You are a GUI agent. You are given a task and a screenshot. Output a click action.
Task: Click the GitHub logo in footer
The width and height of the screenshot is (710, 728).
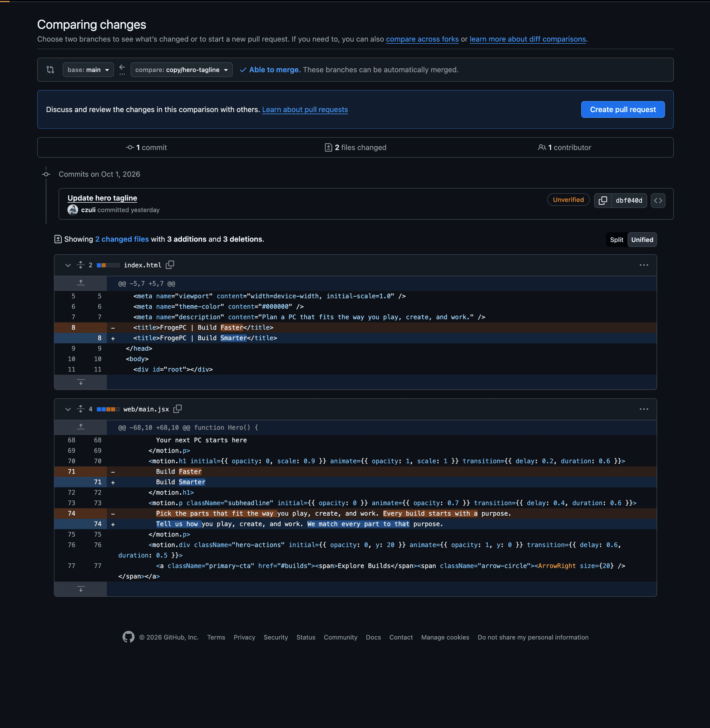pos(128,637)
